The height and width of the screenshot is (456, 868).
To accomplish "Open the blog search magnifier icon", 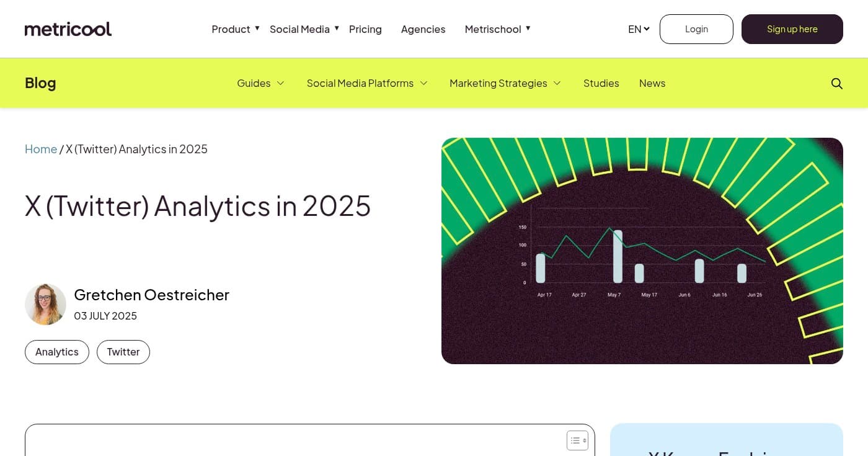I will (x=836, y=83).
